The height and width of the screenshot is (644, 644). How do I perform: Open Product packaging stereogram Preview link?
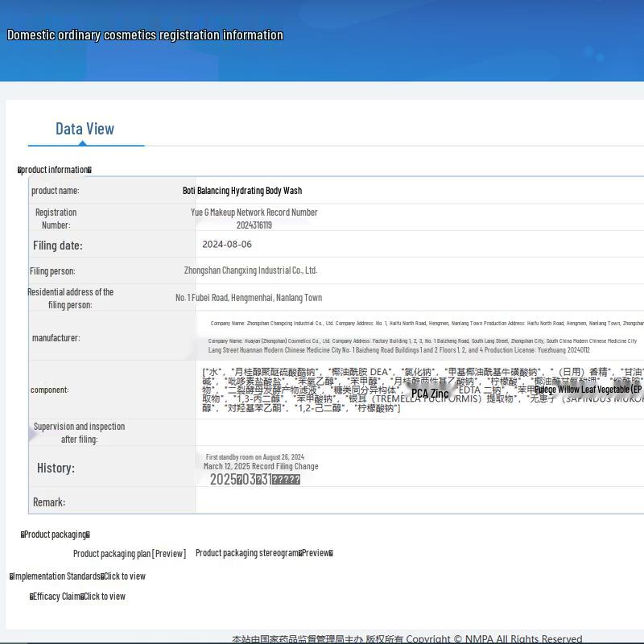[x=264, y=553]
